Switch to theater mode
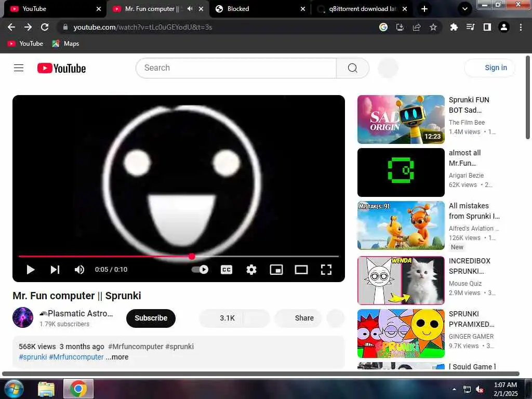Viewport: 532px width, 399px height. tap(301, 270)
